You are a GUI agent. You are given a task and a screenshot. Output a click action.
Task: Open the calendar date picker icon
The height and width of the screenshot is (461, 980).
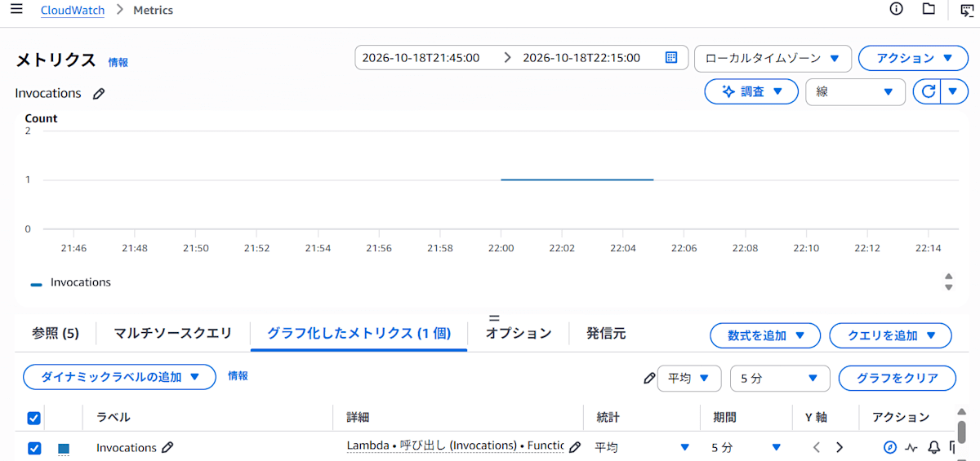(x=671, y=58)
